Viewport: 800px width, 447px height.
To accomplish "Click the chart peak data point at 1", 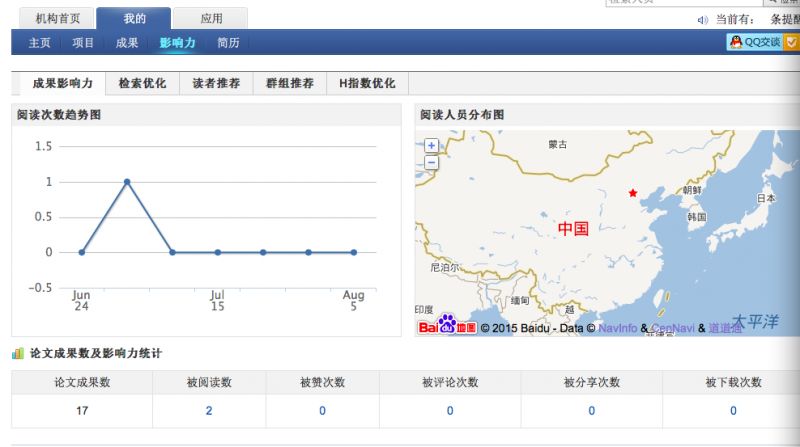I will click(127, 182).
